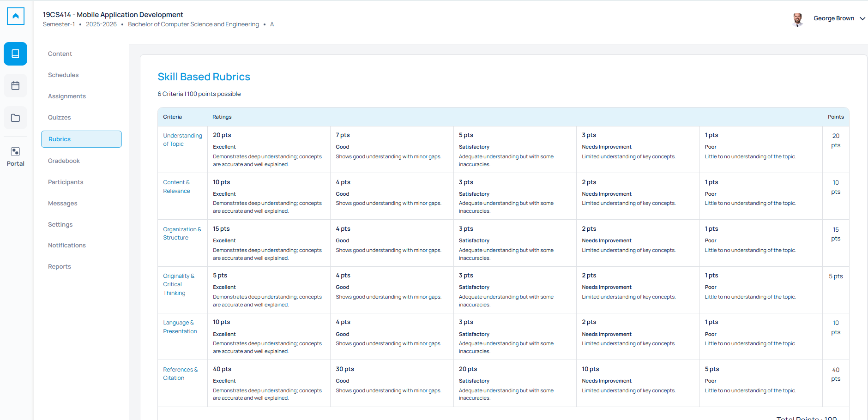
Task: View the Participants list
Action: (x=66, y=182)
